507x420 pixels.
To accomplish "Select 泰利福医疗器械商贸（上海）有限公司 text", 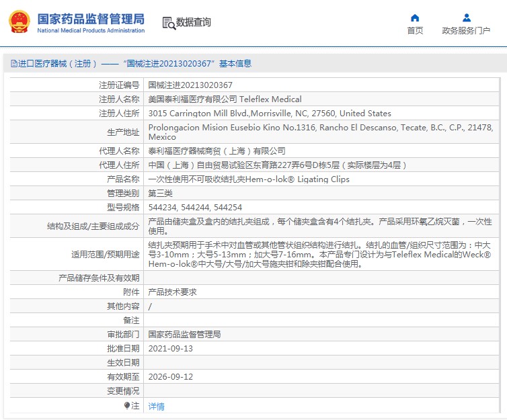I will [x=217, y=151].
